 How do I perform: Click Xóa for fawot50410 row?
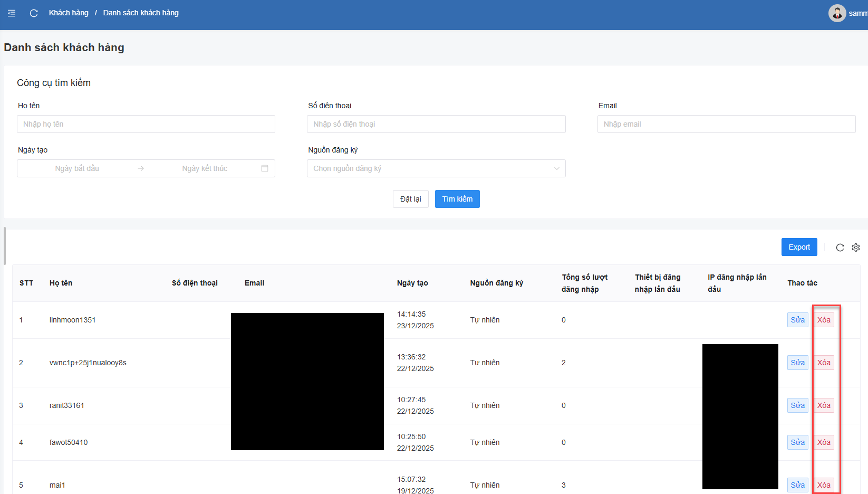(824, 442)
